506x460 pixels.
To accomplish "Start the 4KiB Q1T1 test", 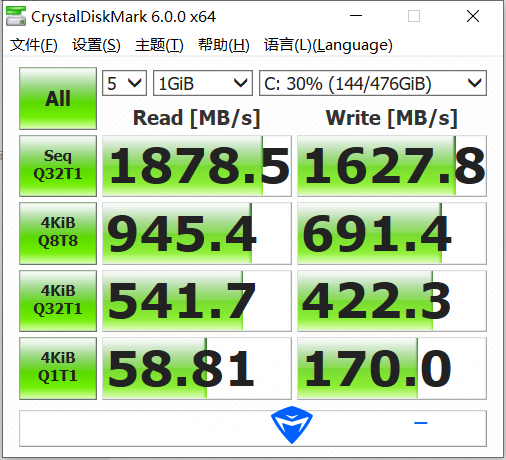I will pyautogui.click(x=58, y=368).
